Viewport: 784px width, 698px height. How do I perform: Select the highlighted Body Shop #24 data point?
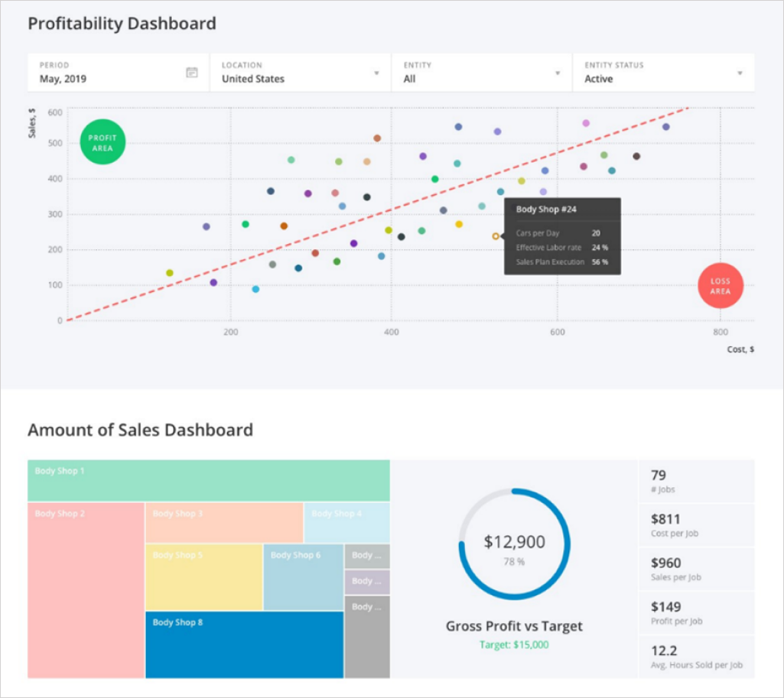[496, 236]
